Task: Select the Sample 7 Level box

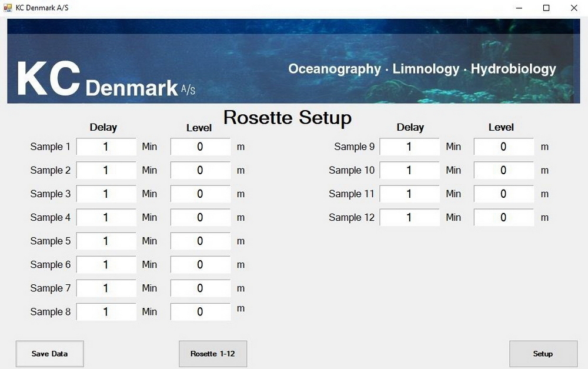Action: tap(200, 288)
